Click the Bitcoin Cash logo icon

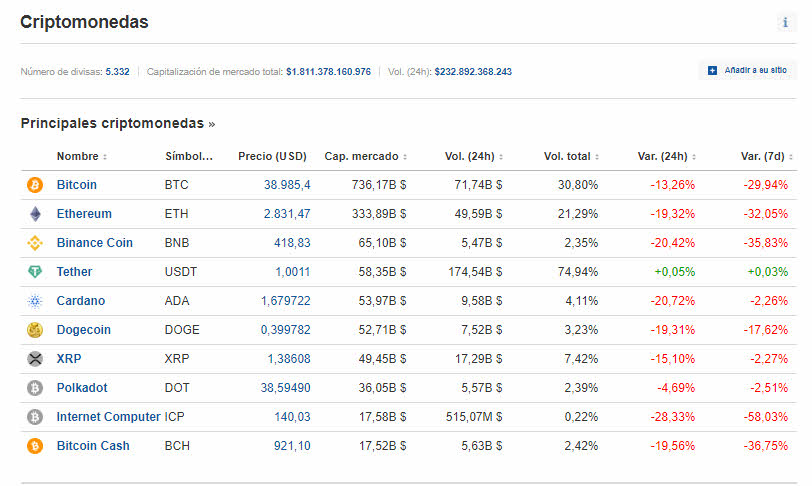point(35,446)
